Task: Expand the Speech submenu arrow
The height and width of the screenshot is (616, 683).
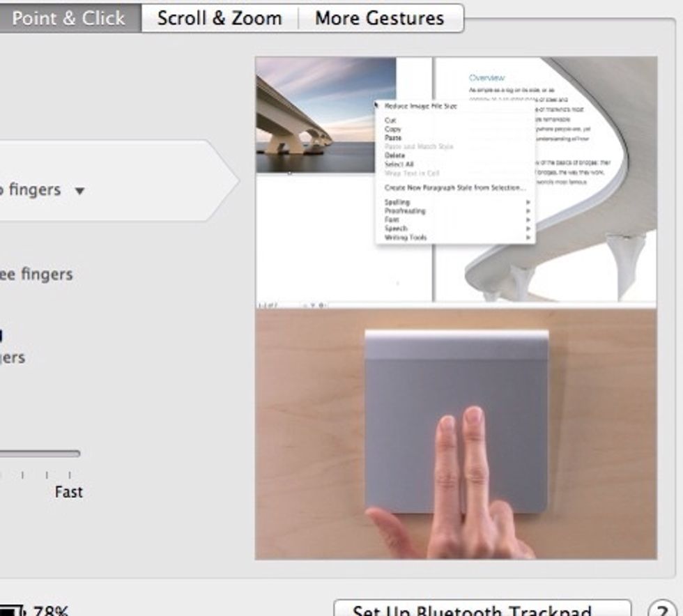Action: (x=529, y=229)
